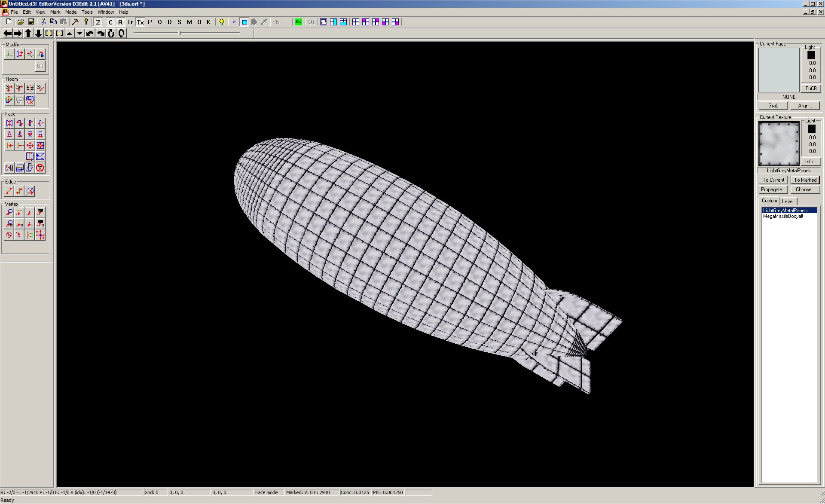
Task: Click the Propagate... button
Action: tap(773, 189)
